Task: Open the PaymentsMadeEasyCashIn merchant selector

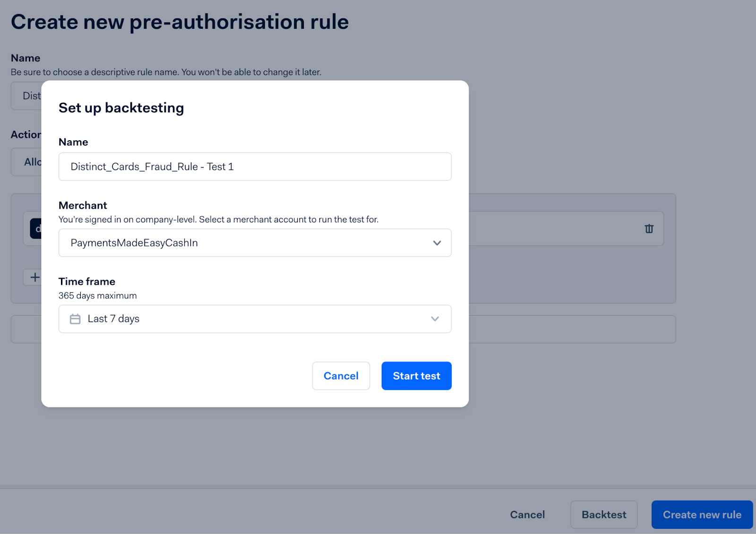Action: point(255,243)
